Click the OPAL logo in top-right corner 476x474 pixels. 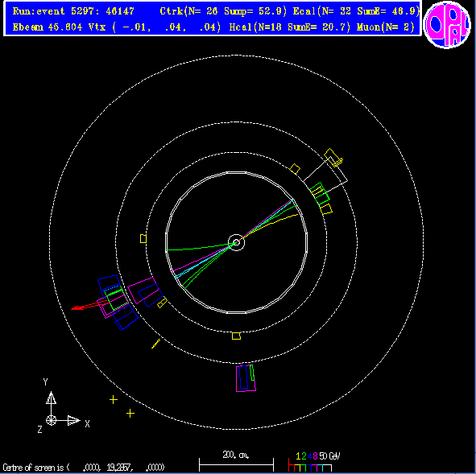coord(447,25)
